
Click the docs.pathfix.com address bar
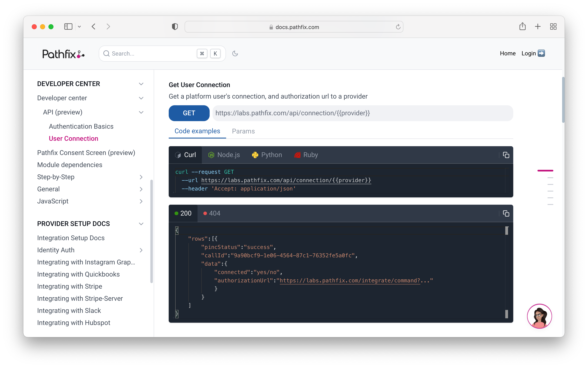click(x=294, y=27)
